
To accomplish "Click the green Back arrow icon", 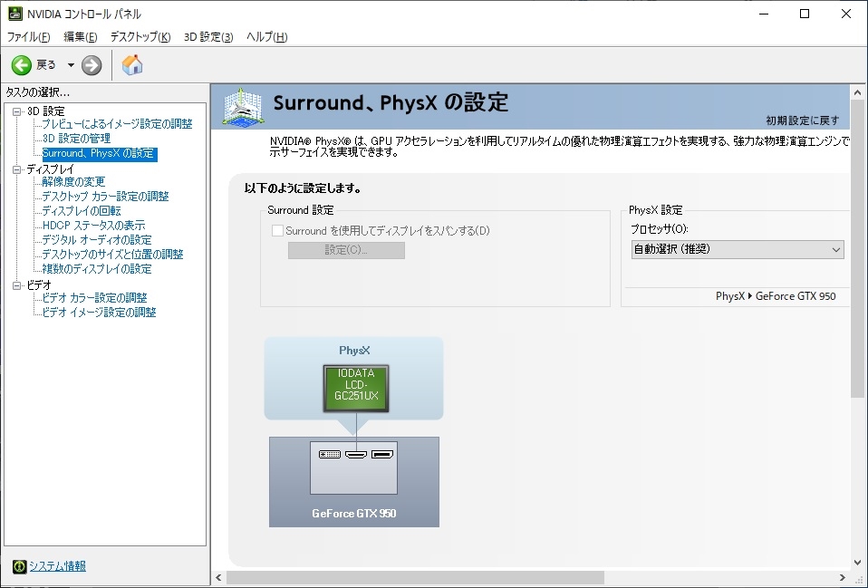I will (22, 65).
